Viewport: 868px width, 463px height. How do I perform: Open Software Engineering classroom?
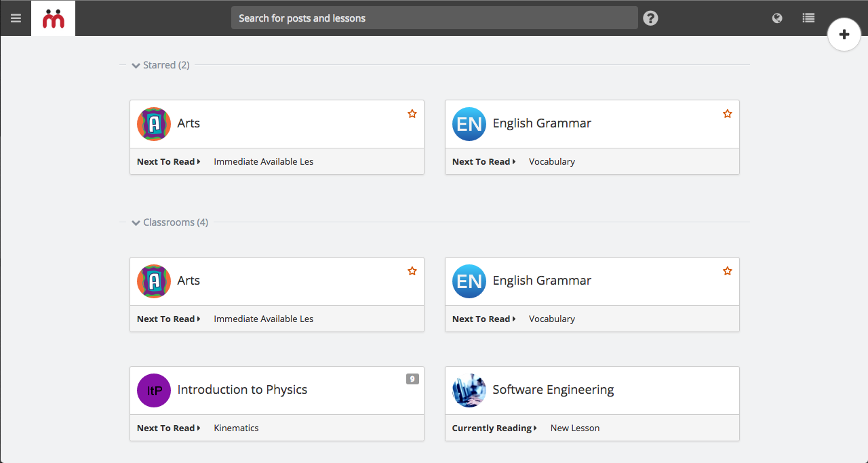click(x=553, y=390)
